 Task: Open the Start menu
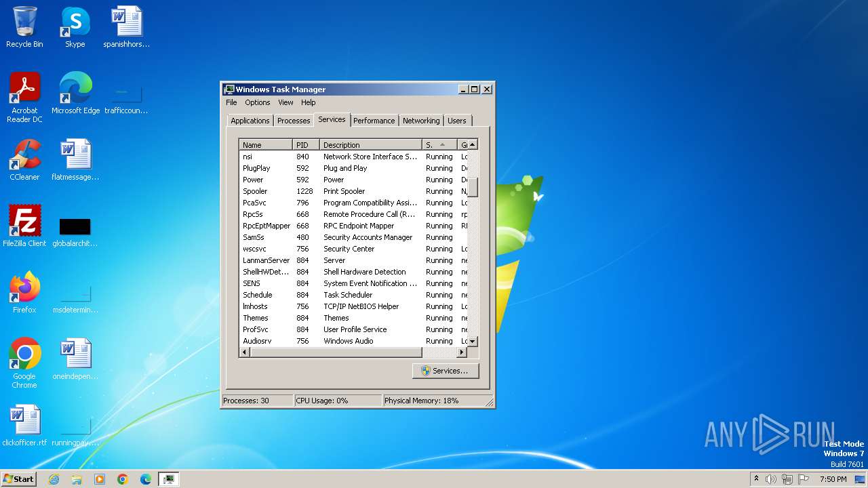(18, 479)
